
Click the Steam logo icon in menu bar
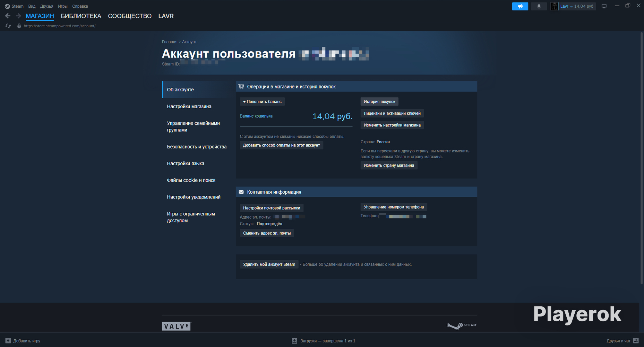[x=7, y=6]
